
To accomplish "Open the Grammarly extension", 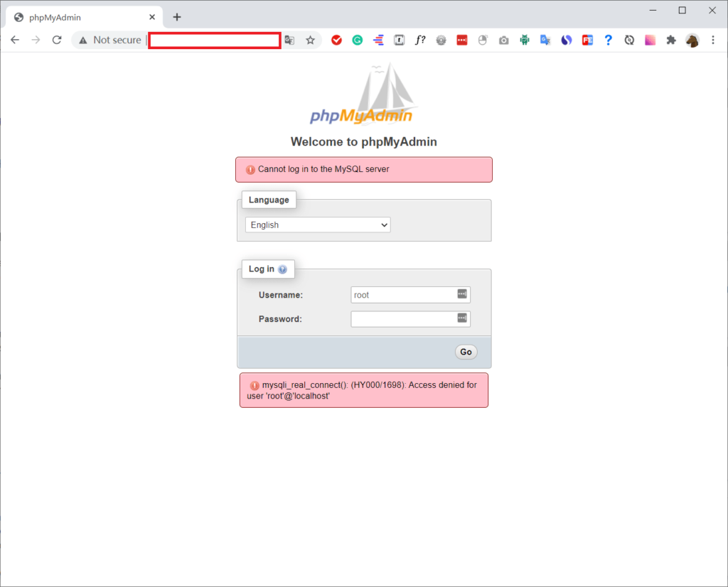I will coord(358,41).
